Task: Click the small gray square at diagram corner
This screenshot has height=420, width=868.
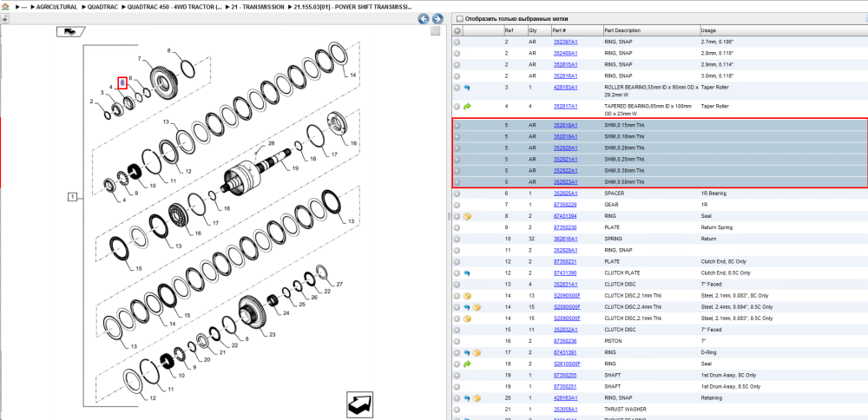Action: [x=435, y=31]
